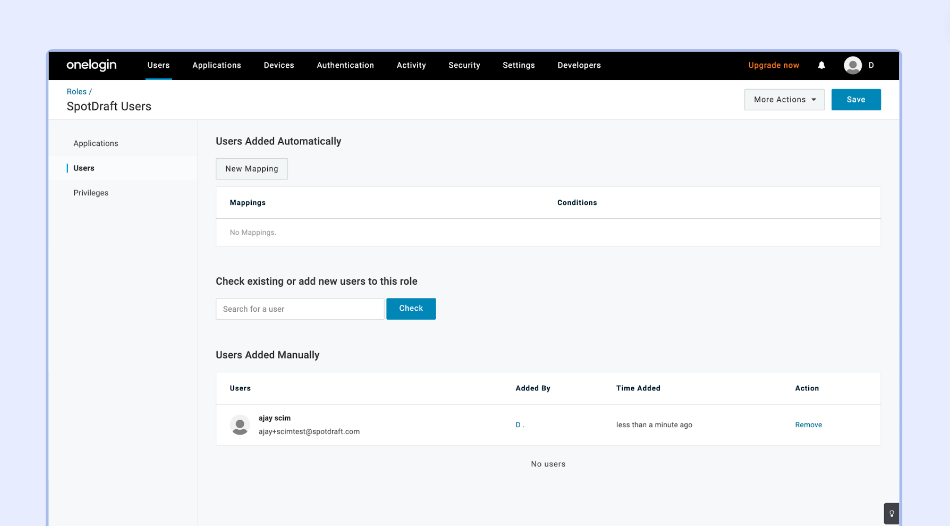This screenshot has height=526, width=950.
Task: Open the Applications menu
Action: pos(216,65)
